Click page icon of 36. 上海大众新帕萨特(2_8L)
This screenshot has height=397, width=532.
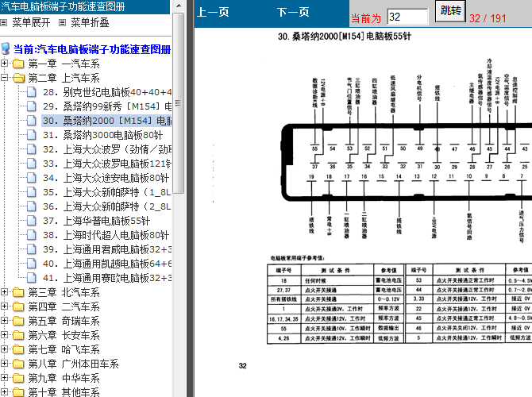click(32, 206)
